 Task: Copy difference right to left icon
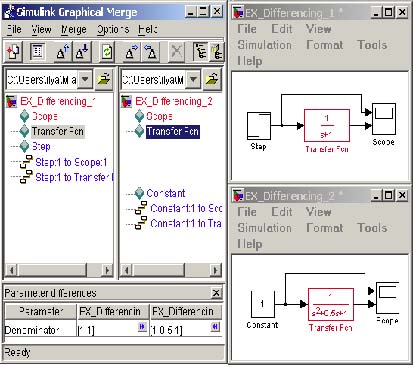tap(151, 52)
